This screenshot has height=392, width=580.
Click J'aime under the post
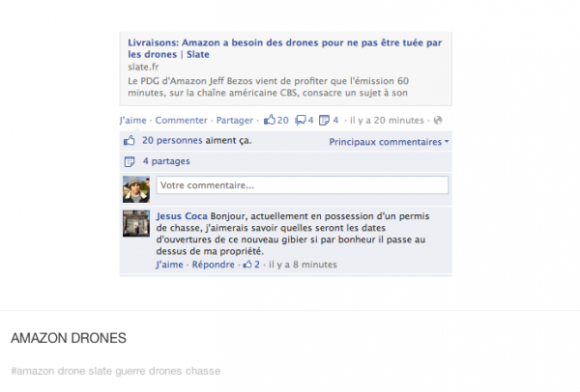132,120
